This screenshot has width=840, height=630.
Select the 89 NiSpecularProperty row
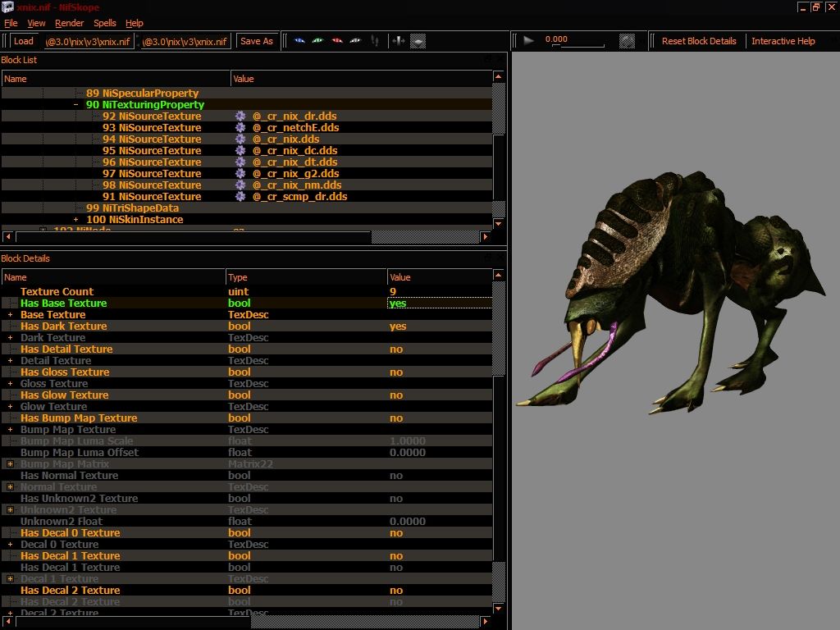pyautogui.click(x=246, y=94)
